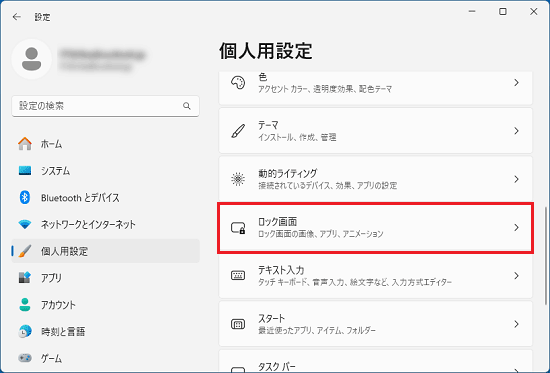Click インストール、作成、管理 description text
The height and width of the screenshot is (373, 550).
click(x=297, y=137)
